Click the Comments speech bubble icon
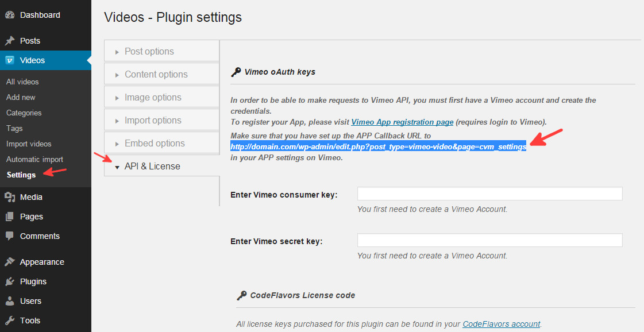The image size is (644, 332). click(10, 236)
